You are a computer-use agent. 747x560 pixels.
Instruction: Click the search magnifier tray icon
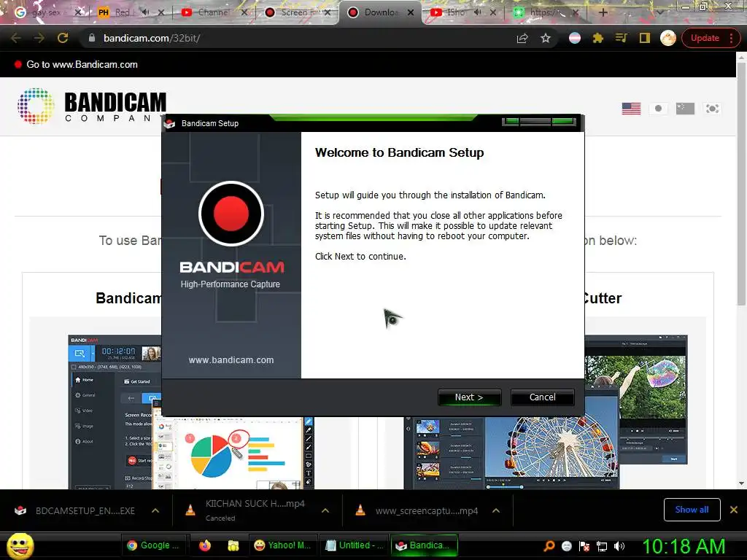[549, 546]
